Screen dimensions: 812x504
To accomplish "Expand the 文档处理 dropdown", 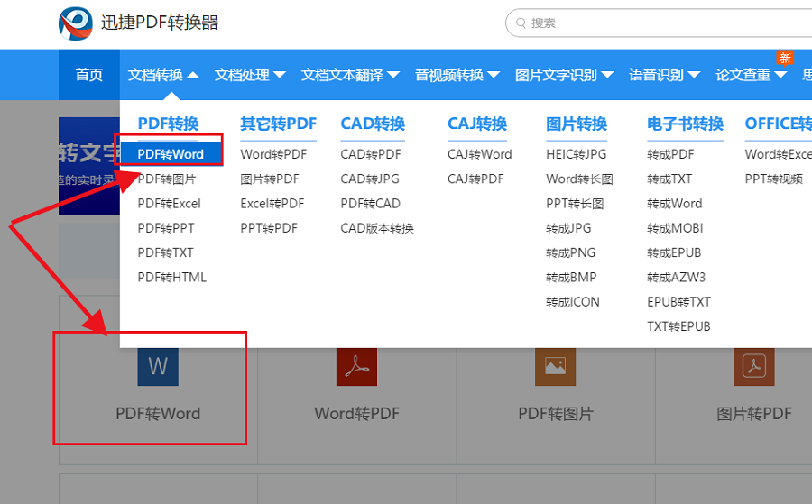I will [x=250, y=75].
